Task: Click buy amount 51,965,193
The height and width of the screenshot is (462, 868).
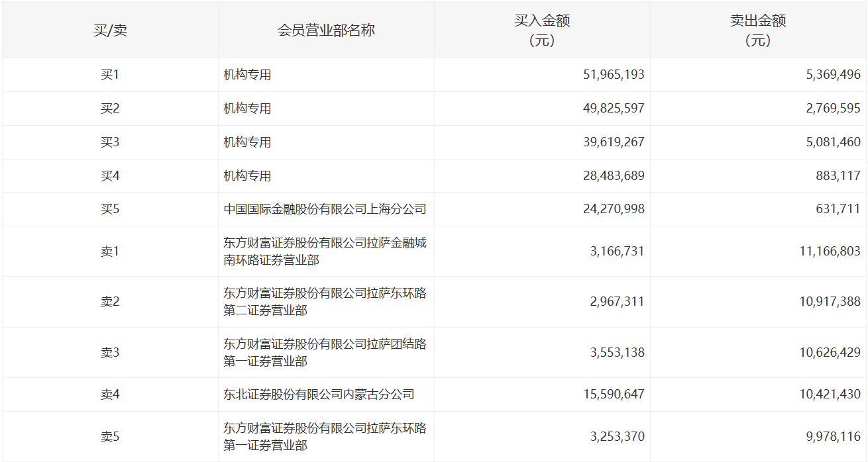Action: 614,75
